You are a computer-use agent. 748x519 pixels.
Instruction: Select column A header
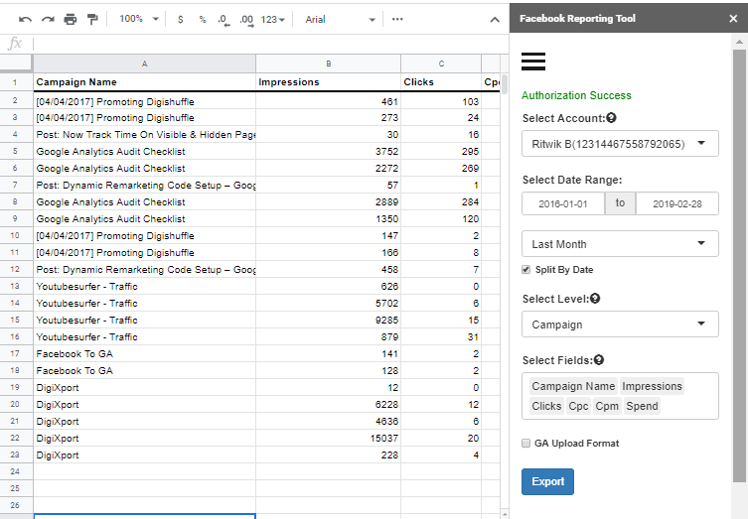(144, 63)
